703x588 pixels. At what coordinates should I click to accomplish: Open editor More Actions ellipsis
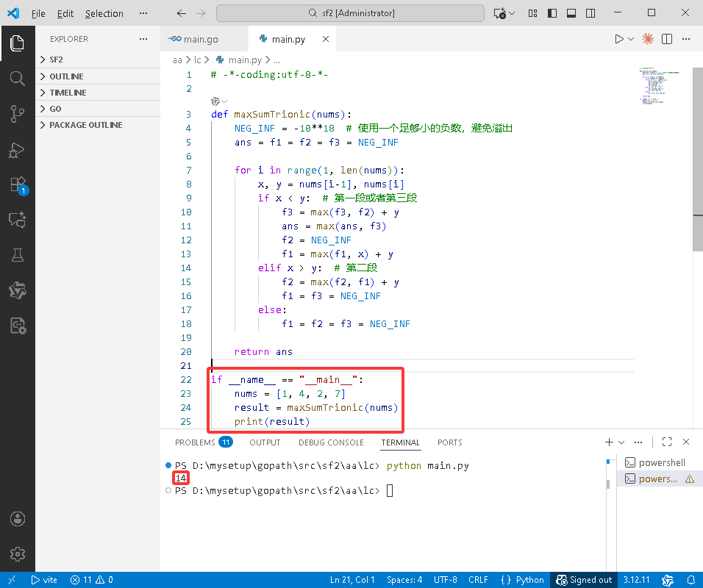pyautogui.click(x=686, y=39)
